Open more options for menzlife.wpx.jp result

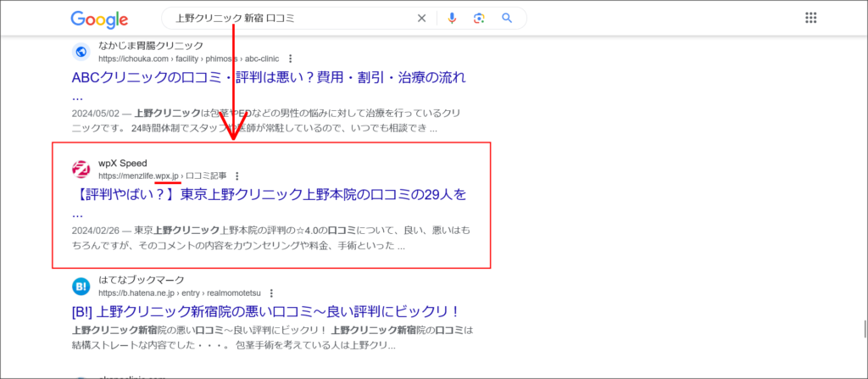tap(237, 176)
